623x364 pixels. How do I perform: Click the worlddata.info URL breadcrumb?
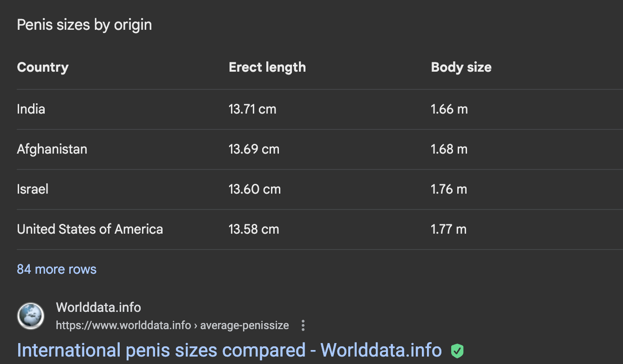172,325
